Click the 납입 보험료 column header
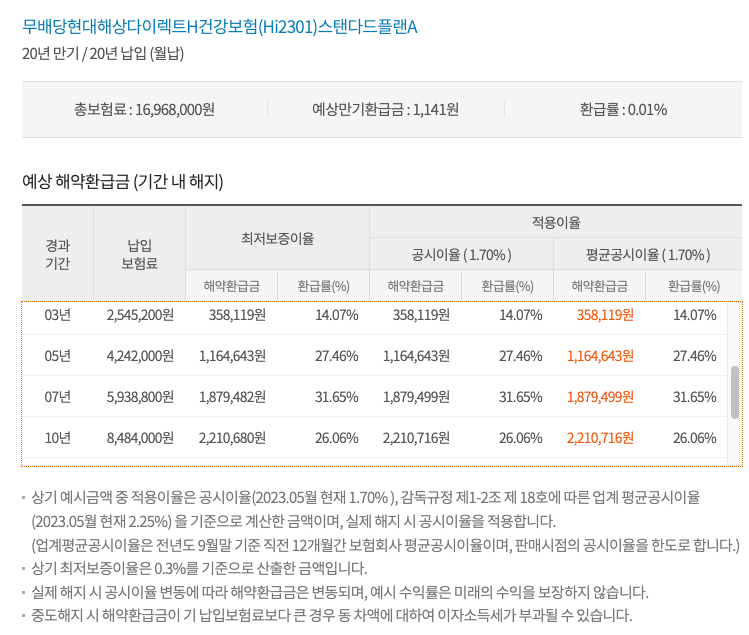 139,254
